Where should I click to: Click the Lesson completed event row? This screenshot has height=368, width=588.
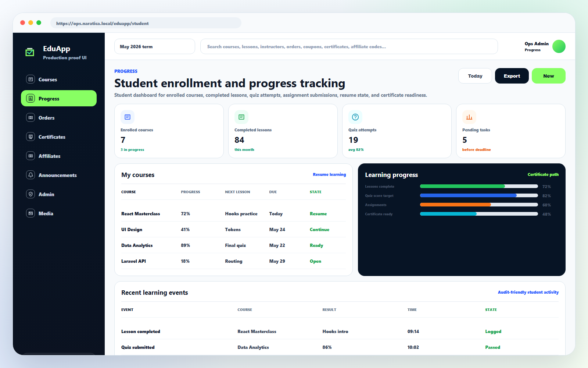tap(340, 332)
